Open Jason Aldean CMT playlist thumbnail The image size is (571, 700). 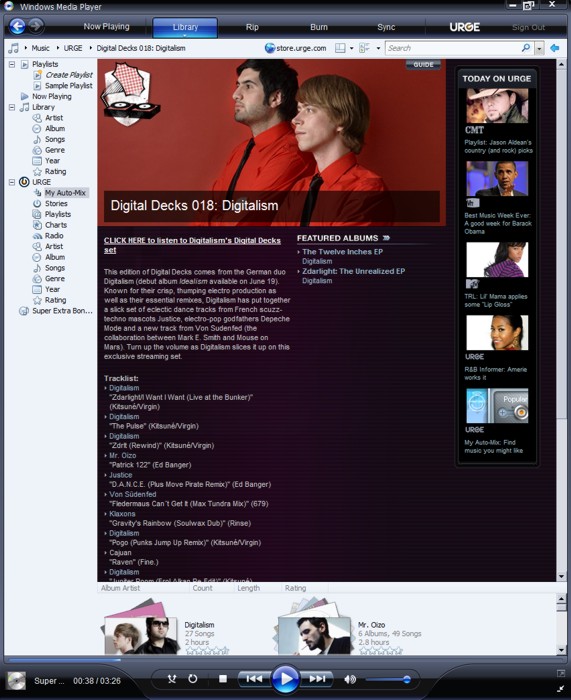pos(497,106)
